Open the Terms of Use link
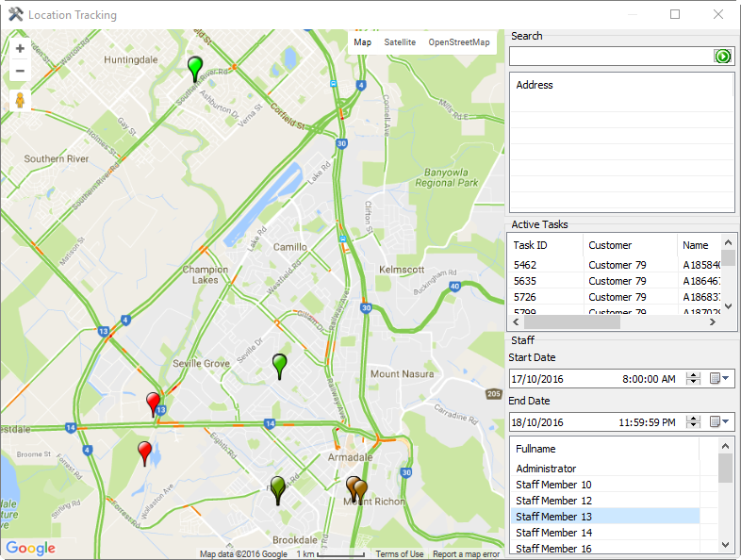Viewport: 741px width, 560px height. [400, 554]
